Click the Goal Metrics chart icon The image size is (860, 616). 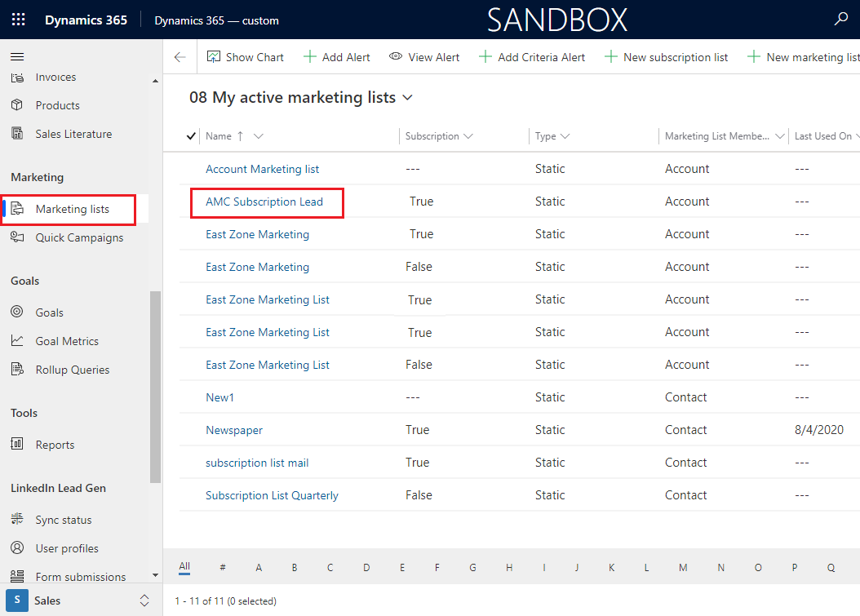(17, 341)
